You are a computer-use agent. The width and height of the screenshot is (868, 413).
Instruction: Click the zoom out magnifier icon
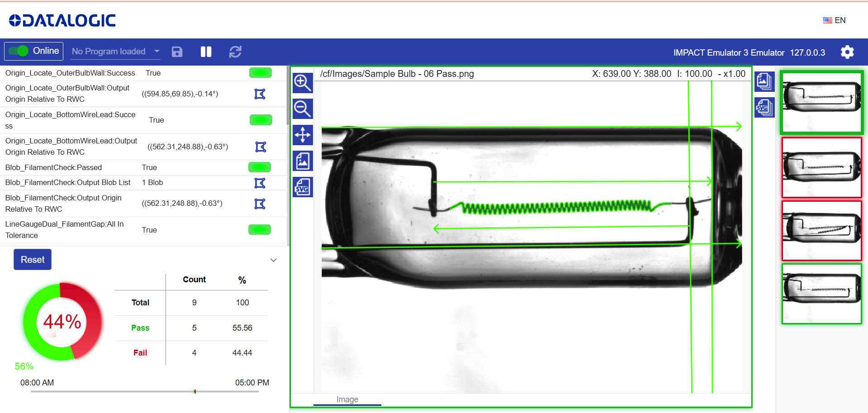302,109
